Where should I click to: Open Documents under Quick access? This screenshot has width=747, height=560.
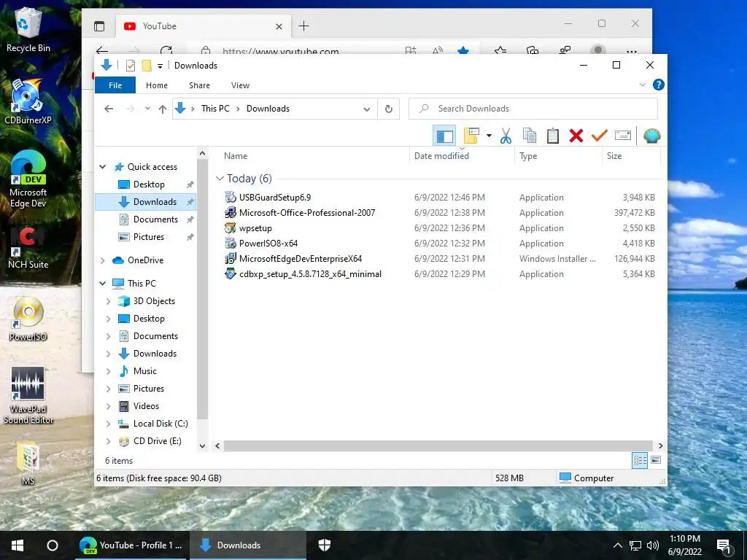click(x=155, y=219)
